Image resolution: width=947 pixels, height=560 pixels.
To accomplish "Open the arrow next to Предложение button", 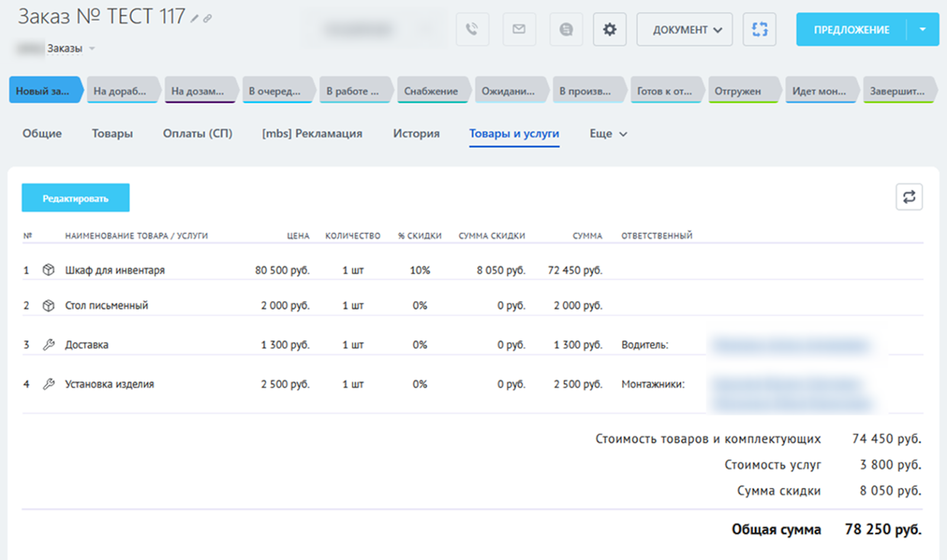I will pos(922,29).
